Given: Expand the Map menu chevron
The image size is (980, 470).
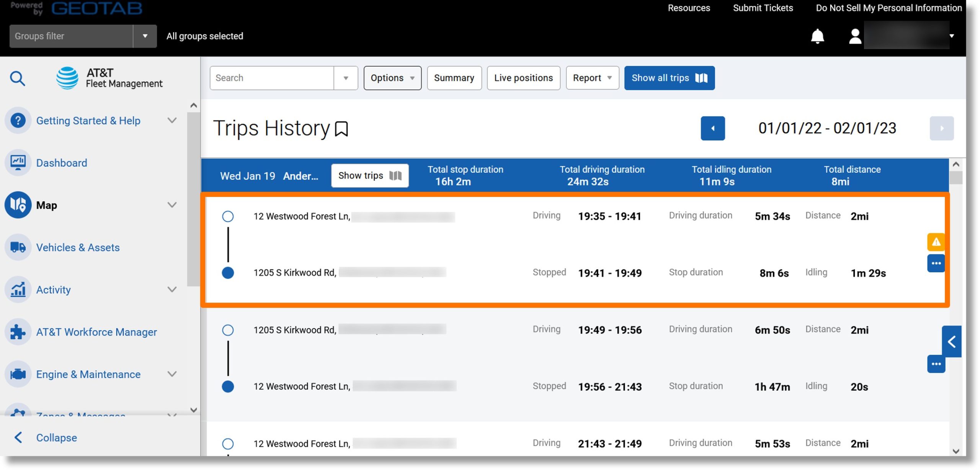Looking at the screenshot, I should [x=172, y=205].
